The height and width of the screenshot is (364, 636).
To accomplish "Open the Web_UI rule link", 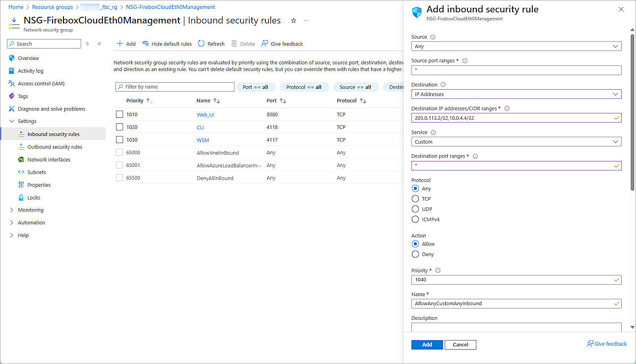I will [205, 114].
